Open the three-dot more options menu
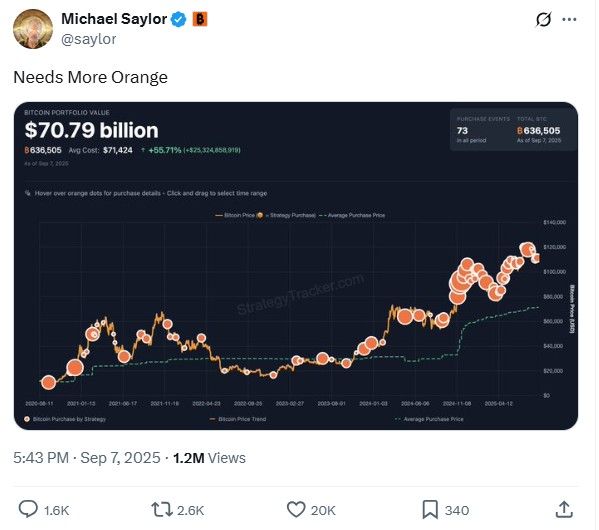Viewport: 599px width, 530px height. [x=569, y=19]
